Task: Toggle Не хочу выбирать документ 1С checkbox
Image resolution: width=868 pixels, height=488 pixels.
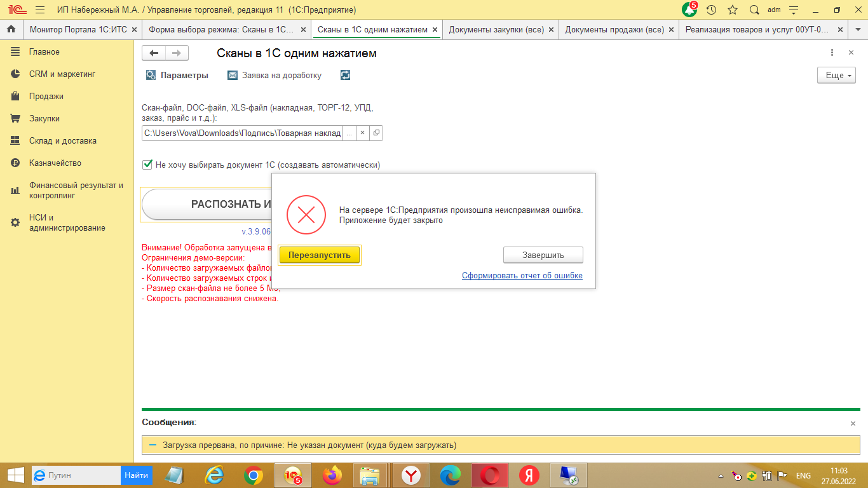Action: (x=147, y=165)
